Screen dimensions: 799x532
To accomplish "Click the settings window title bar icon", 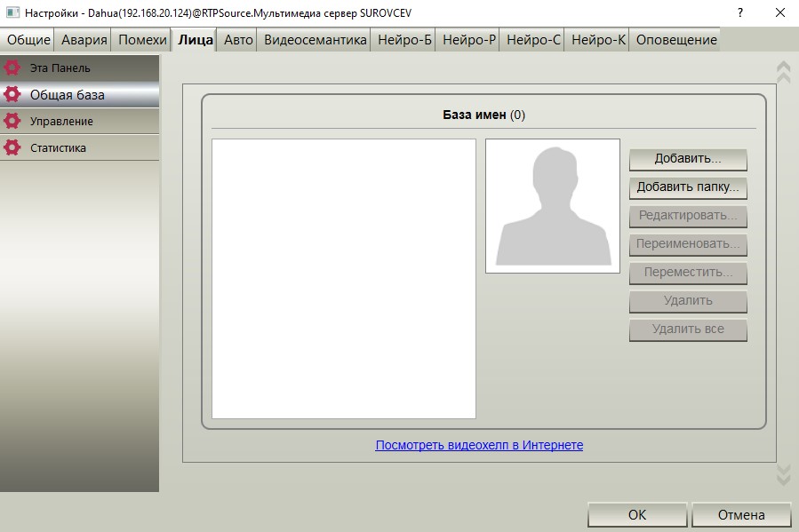I will pos(12,12).
